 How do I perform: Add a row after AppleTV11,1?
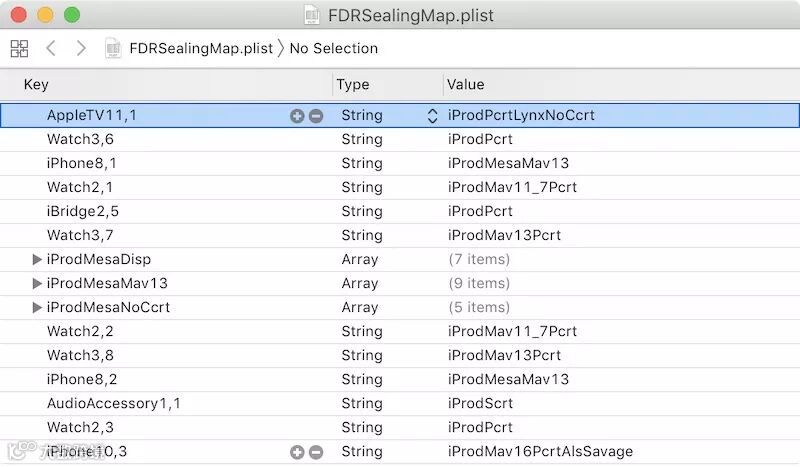click(297, 116)
